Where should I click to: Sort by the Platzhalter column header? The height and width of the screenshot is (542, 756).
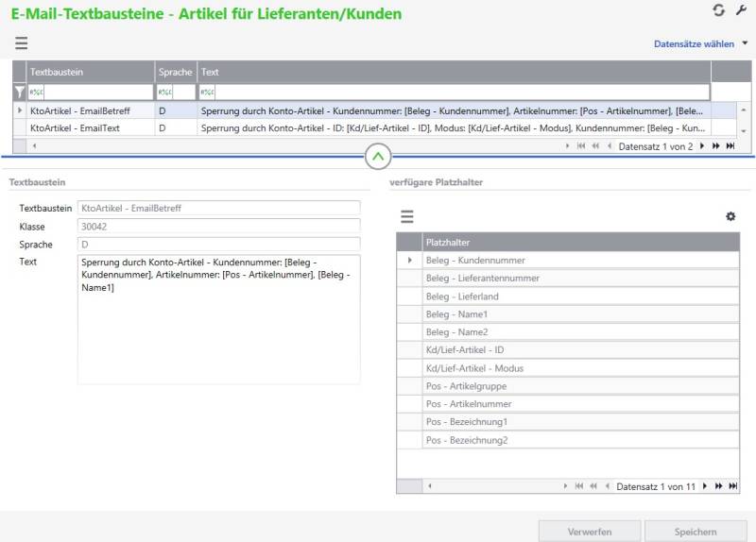567,243
